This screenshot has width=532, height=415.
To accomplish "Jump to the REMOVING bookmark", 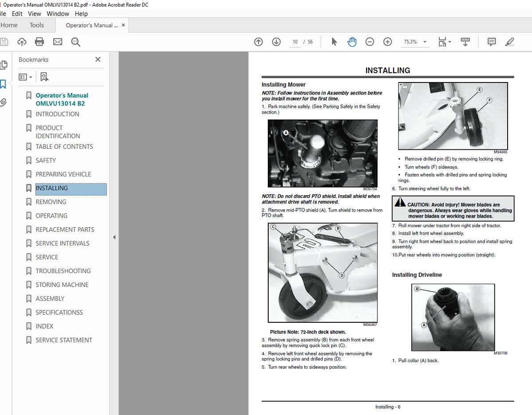I will coord(51,202).
